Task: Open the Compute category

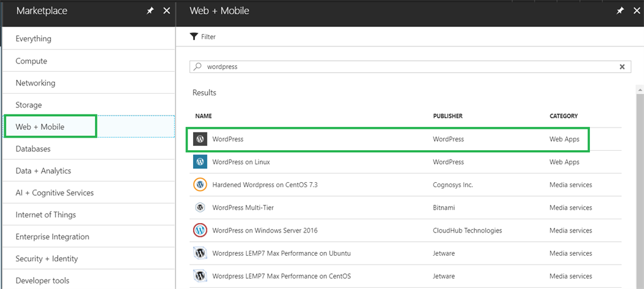Action: click(x=31, y=61)
